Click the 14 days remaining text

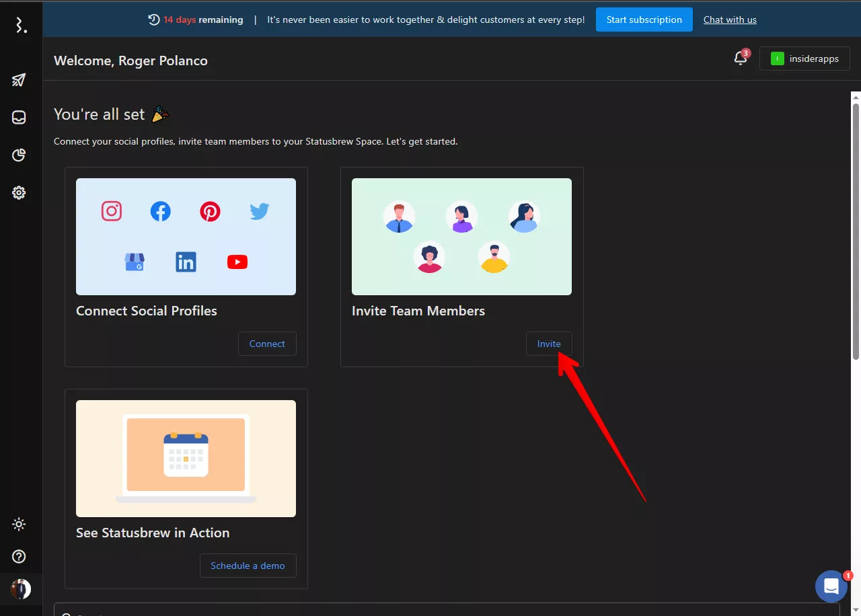pos(203,20)
